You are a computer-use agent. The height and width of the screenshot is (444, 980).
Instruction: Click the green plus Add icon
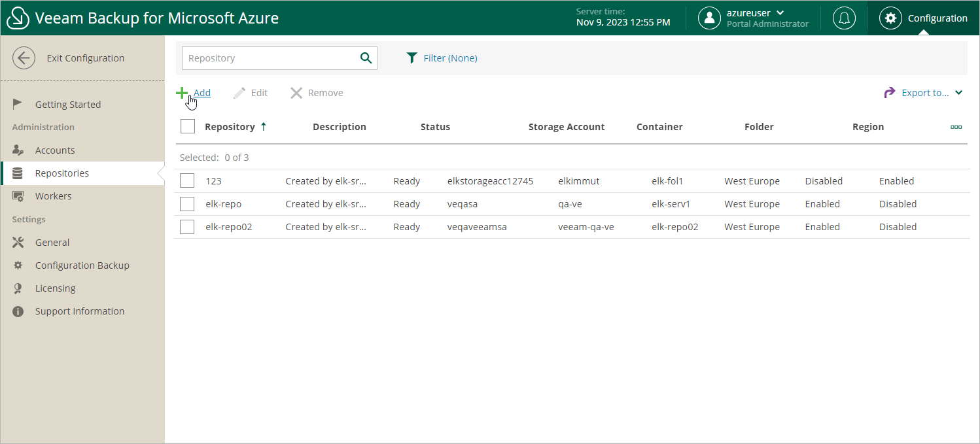(x=182, y=93)
